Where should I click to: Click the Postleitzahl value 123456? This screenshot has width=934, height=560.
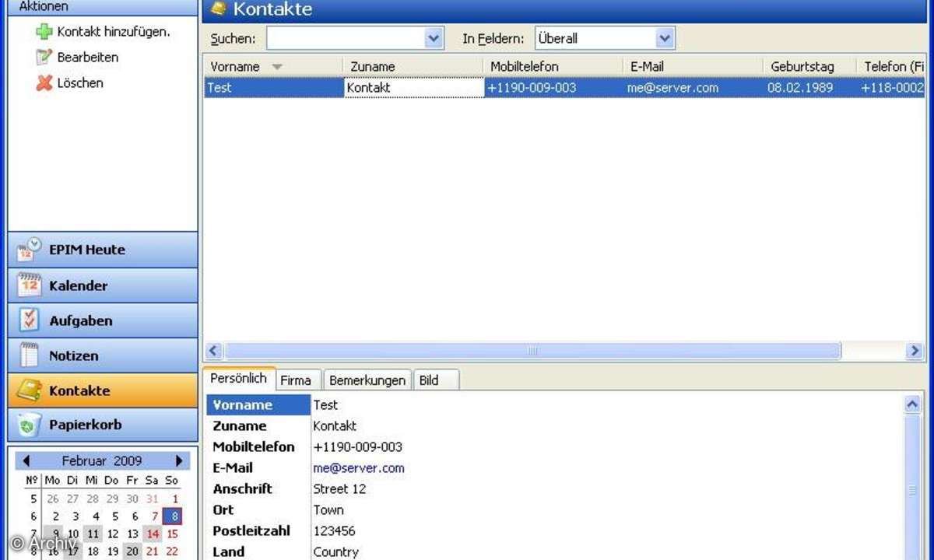point(334,531)
